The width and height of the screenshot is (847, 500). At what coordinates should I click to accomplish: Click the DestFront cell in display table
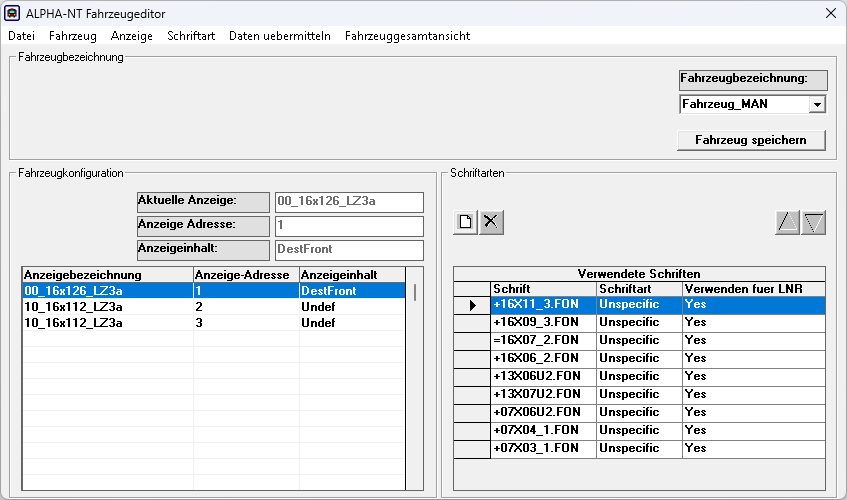352,290
